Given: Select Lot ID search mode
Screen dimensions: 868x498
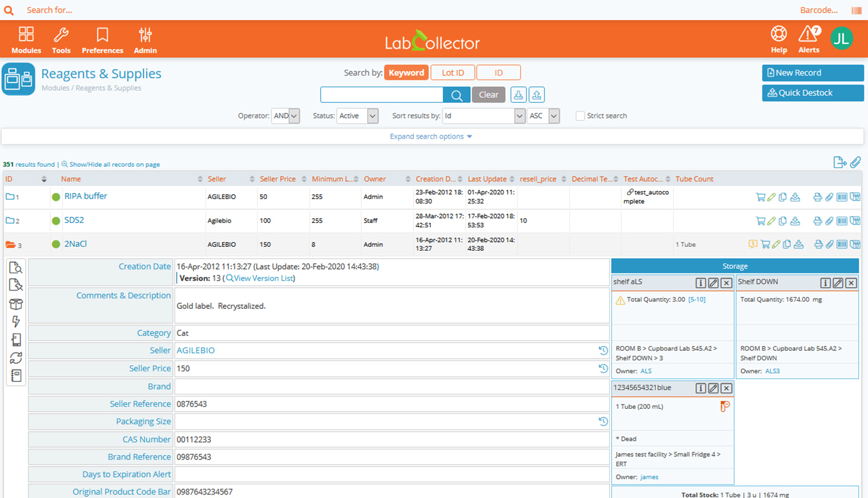Looking at the screenshot, I should pyautogui.click(x=453, y=73).
